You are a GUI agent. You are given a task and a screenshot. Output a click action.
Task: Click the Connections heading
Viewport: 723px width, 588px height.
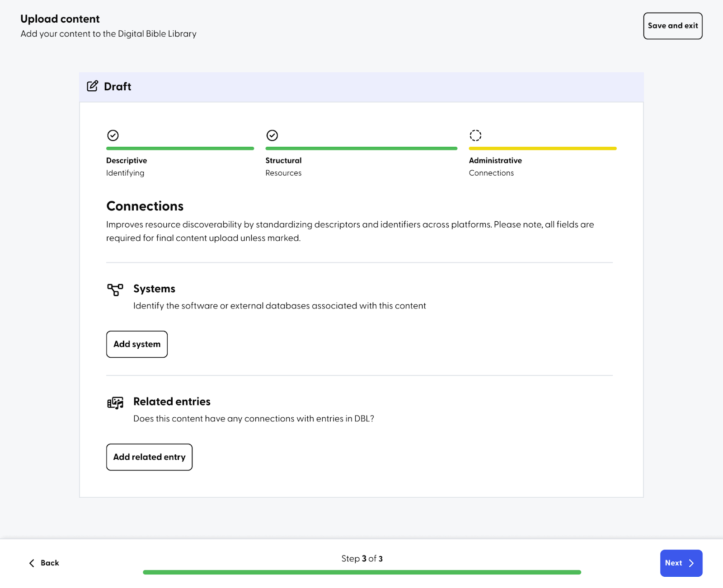click(145, 206)
